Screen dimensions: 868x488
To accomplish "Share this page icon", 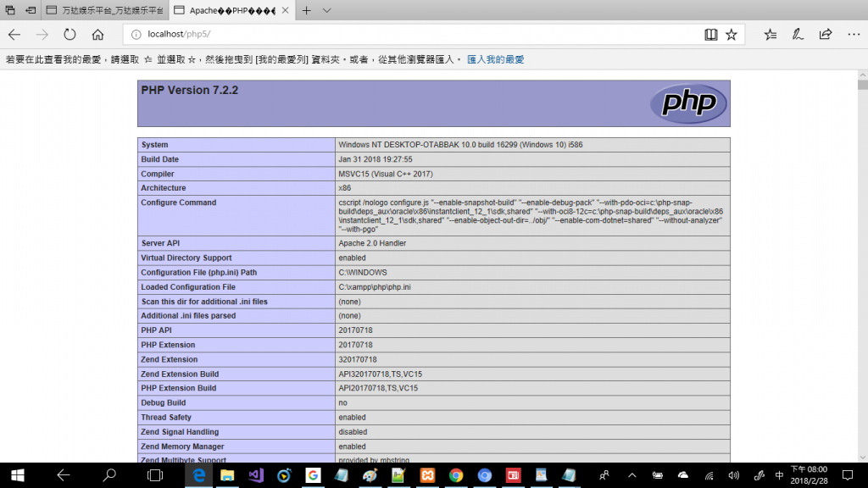I will click(x=826, y=34).
